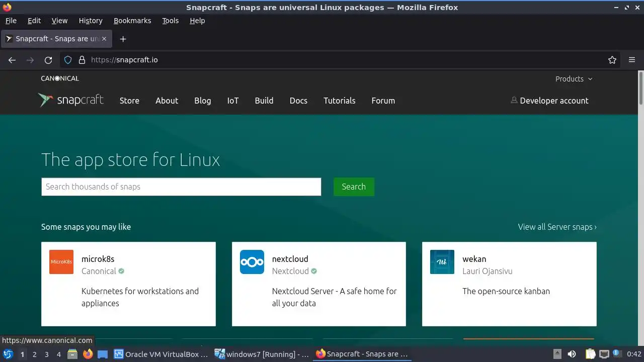Open the About page link
Image resolution: width=644 pixels, height=362 pixels.
[x=167, y=101]
